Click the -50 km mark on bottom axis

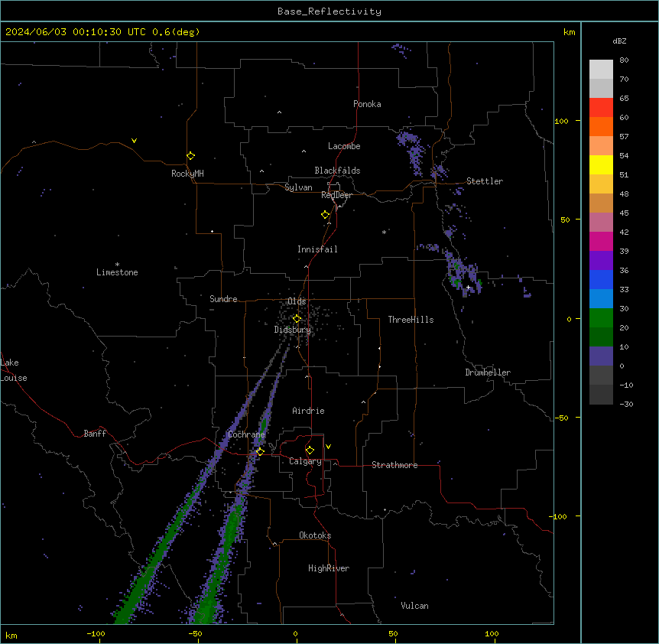point(195,633)
